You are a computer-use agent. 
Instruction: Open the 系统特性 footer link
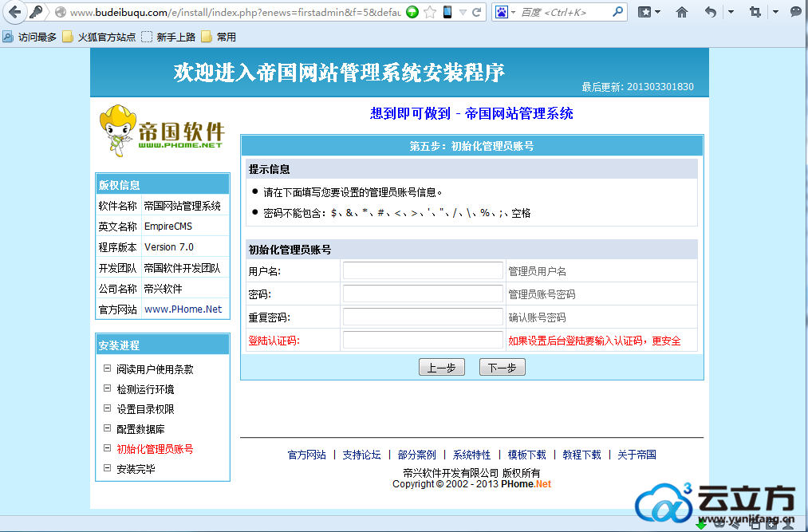coord(471,455)
